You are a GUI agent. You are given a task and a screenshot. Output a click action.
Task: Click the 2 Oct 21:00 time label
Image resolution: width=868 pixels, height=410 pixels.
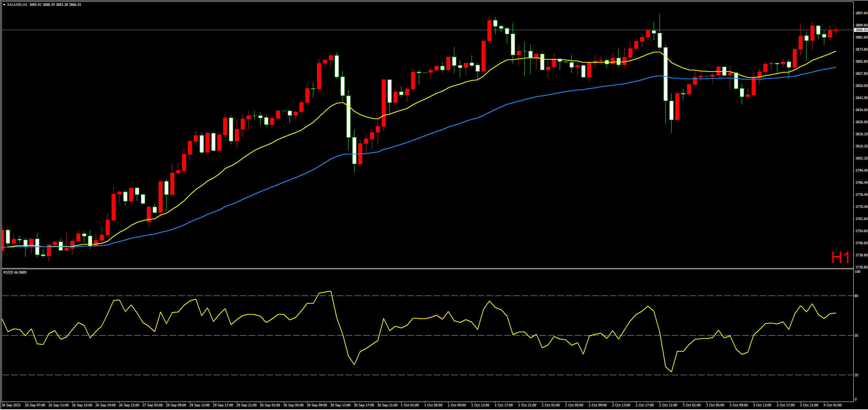click(x=668, y=405)
